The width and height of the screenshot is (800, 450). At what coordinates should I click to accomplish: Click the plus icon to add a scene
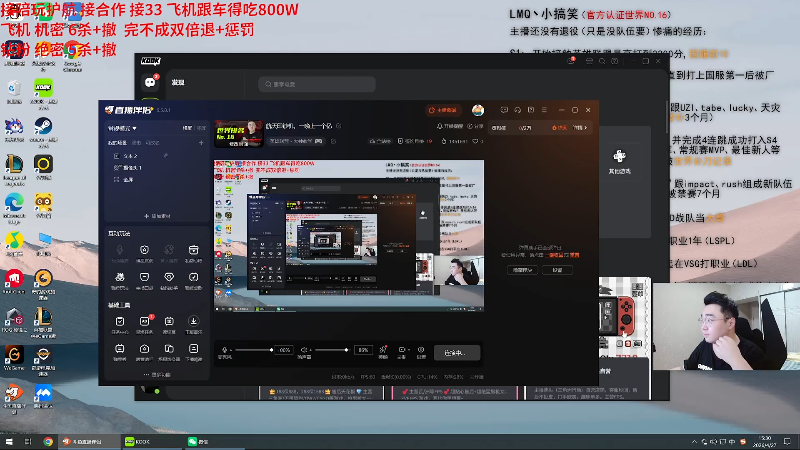tap(201, 143)
